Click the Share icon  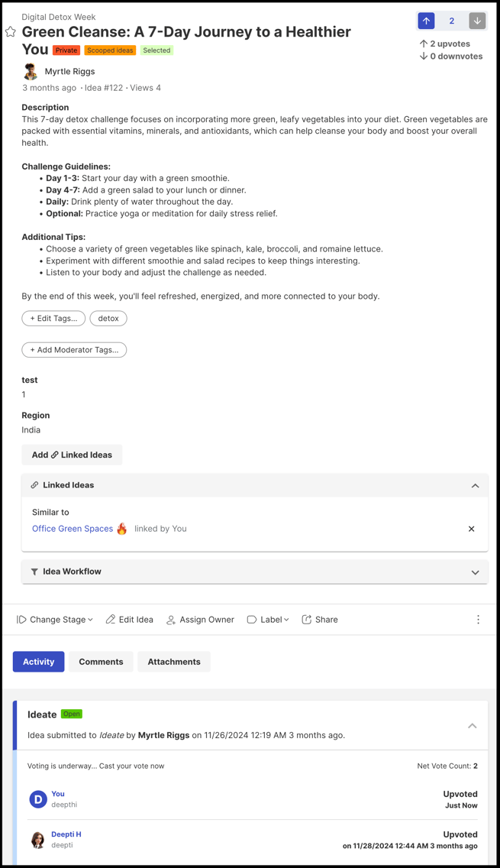[306, 620]
